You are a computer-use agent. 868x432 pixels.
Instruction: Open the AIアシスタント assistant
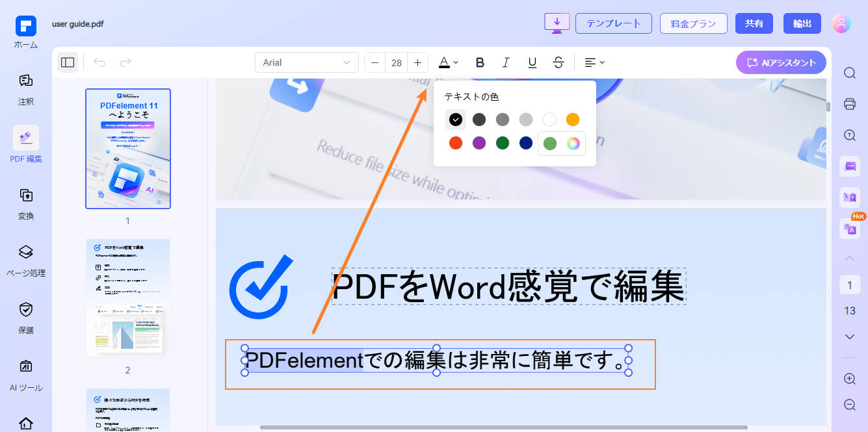pyautogui.click(x=781, y=62)
